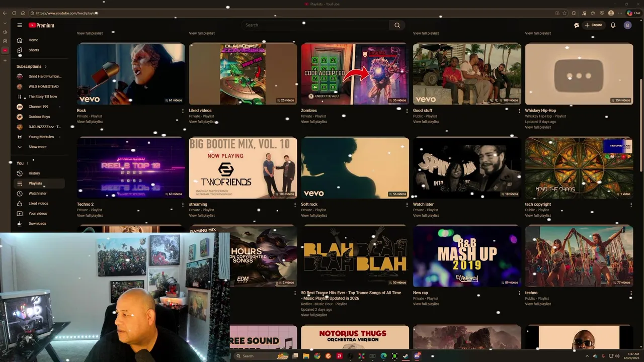Expand the Subscriptions section chevron

tap(45, 66)
